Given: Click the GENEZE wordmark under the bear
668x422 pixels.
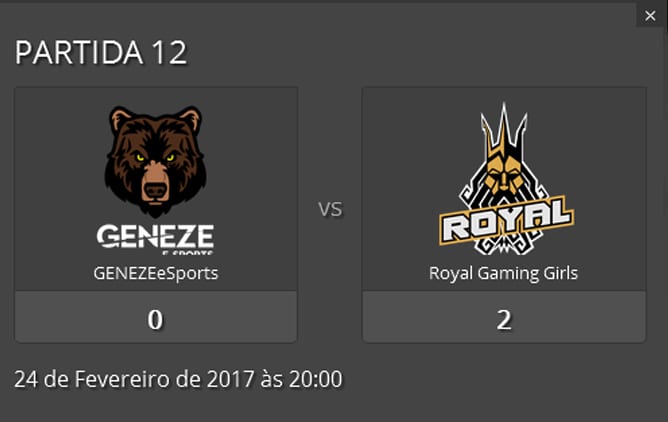Looking at the screenshot, I should [x=155, y=237].
